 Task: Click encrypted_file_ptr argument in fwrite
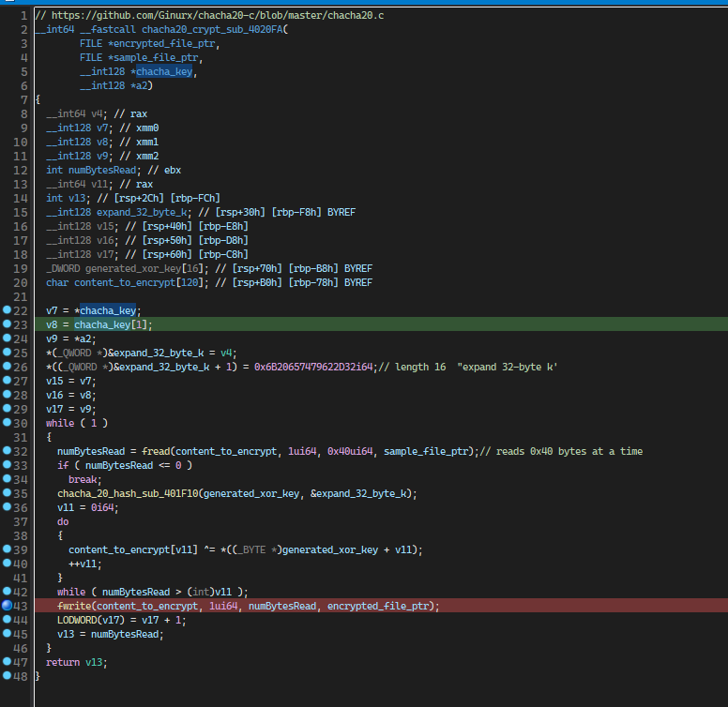(x=378, y=606)
